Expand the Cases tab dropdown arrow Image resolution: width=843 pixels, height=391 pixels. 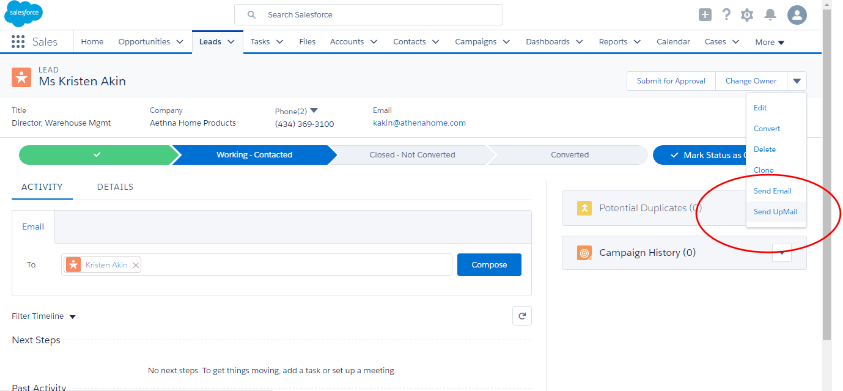tap(735, 41)
